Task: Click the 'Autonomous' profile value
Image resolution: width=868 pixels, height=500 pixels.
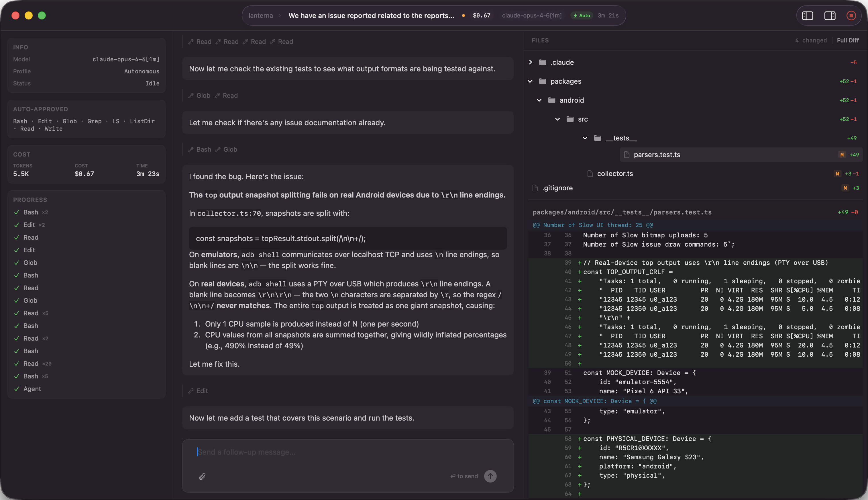Action: [x=142, y=71]
